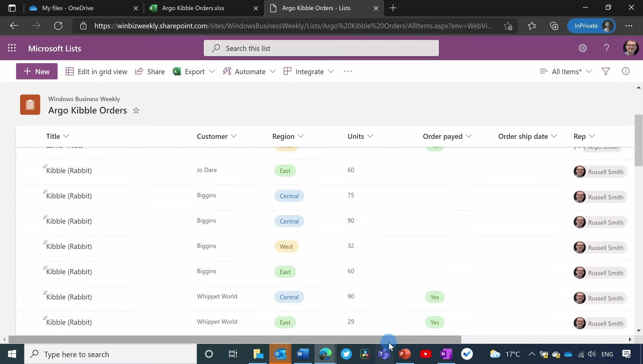643x364 pixels.
Task: Open Outlook from the taskbar
Action: point(280,354)
